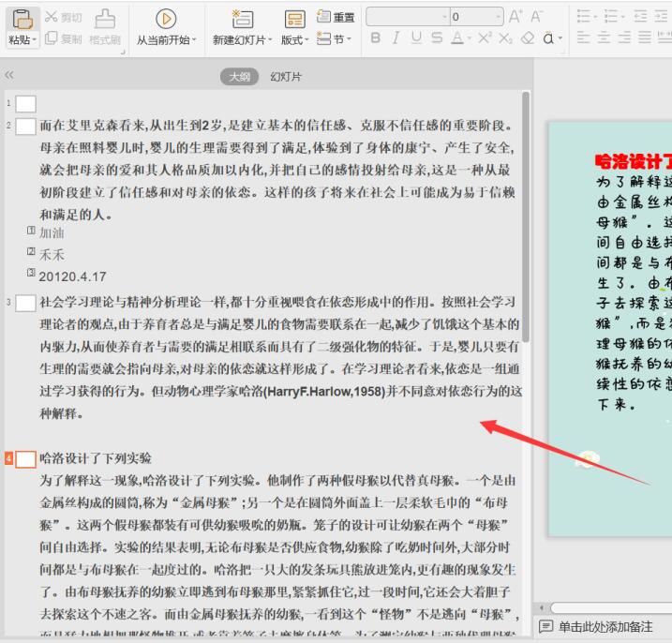This screenshot has height=643, width=672.
Task: Select slide 4 thumbnail in outline
Action: coord(25,459)
